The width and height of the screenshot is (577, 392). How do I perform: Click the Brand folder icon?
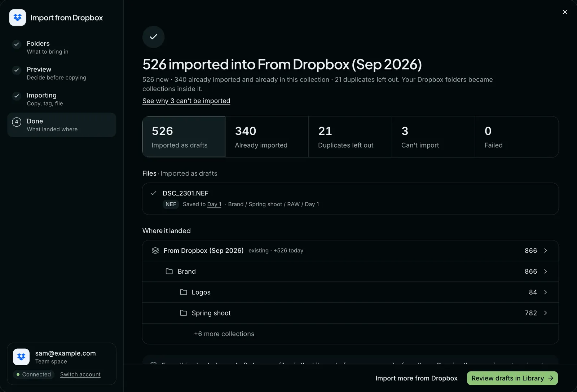click(169, 271)
